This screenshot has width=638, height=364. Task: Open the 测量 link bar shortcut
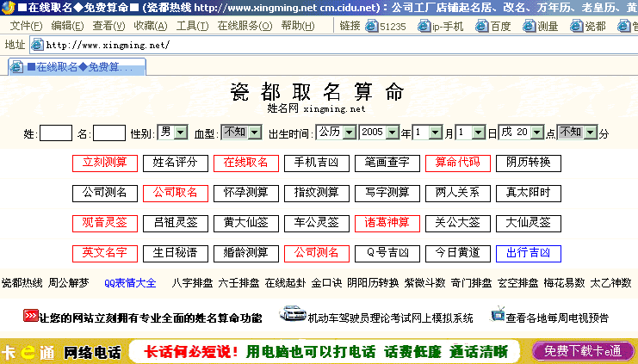(541, 27)
